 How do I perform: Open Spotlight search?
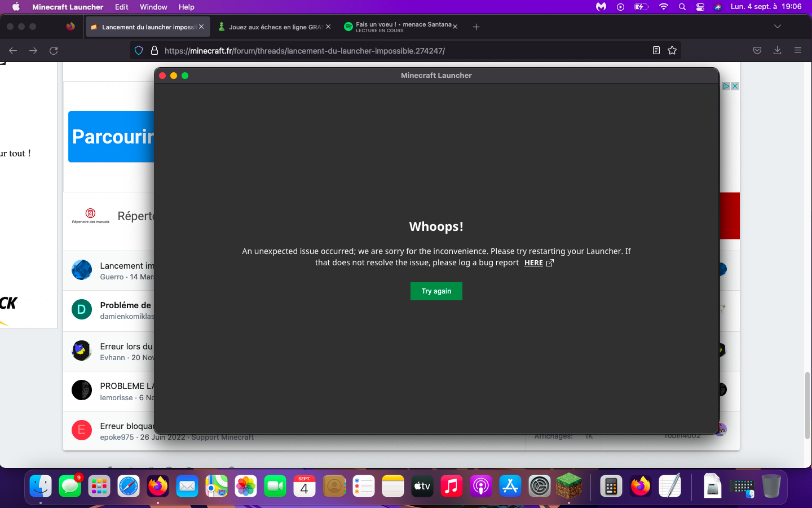(682, 7)
